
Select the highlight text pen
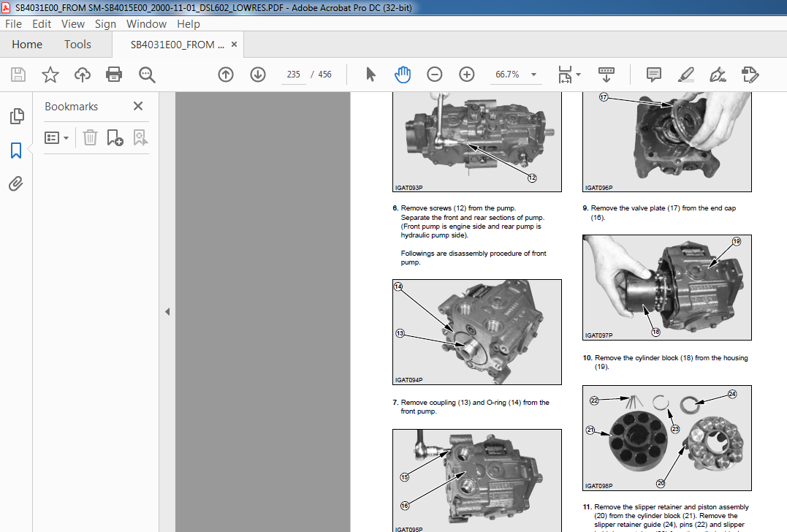tap(685, 75)
